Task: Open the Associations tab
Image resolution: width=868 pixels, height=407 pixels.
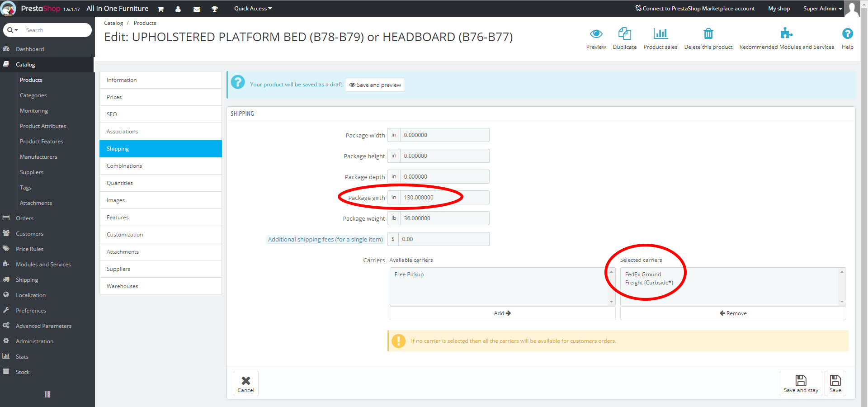Action: (160, 132)
